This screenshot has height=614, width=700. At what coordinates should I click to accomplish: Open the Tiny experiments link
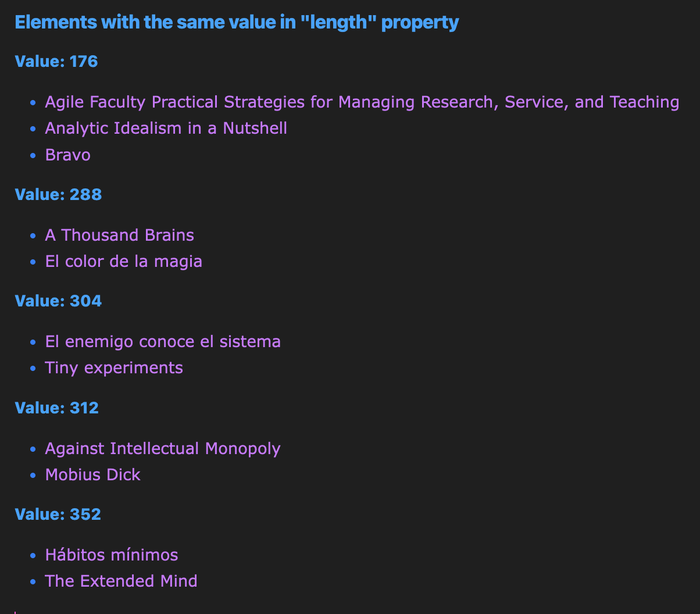click(x=114, y=368)
